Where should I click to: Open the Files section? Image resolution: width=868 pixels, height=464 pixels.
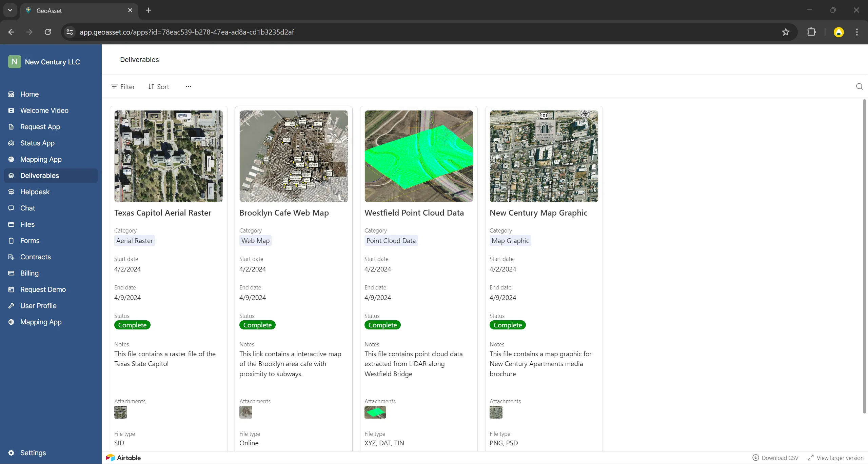click(27, 224)
